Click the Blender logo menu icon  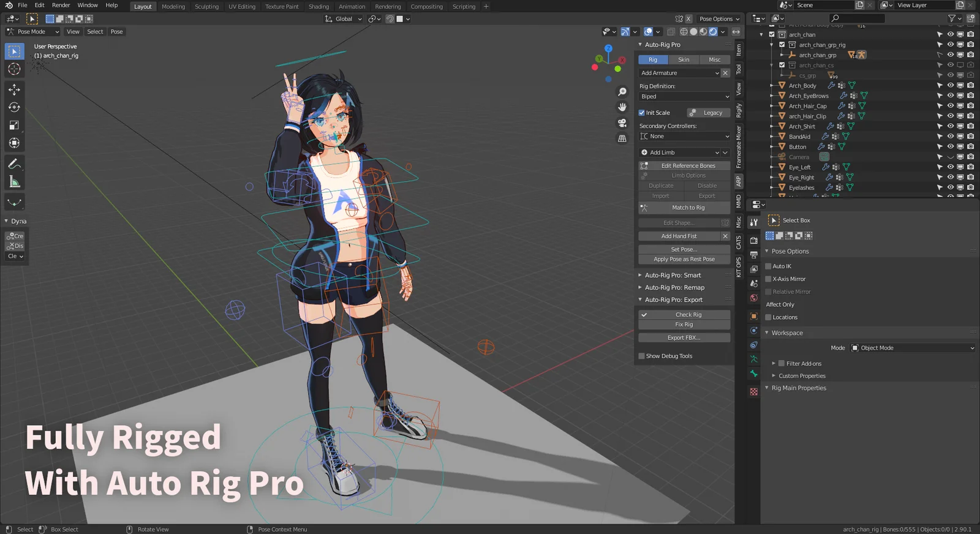[x=9, y=5]
